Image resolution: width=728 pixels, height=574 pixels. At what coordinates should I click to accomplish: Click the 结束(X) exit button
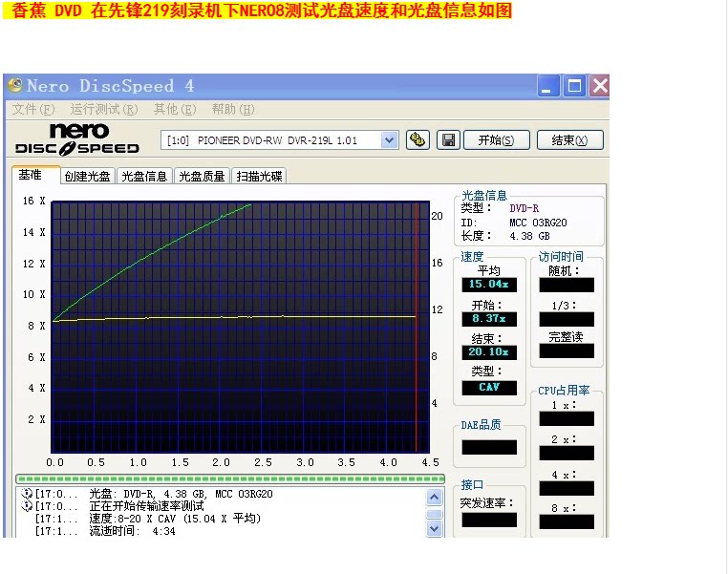click(570, 140)
